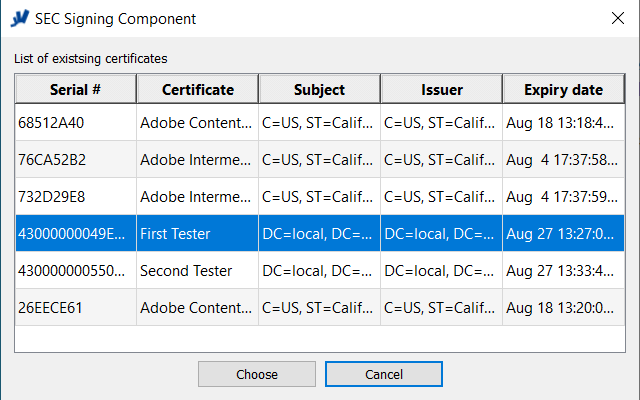The image size is (640, 400).
Task: Select certificate row with serial 26EECE61
Action: (75, 308)
